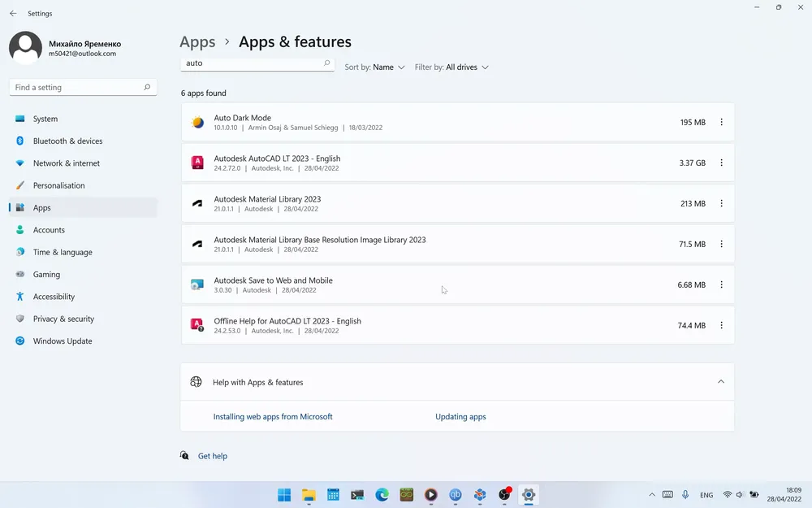Click the microphone icon in the system tray
The image size is (812, 508).
685,495
